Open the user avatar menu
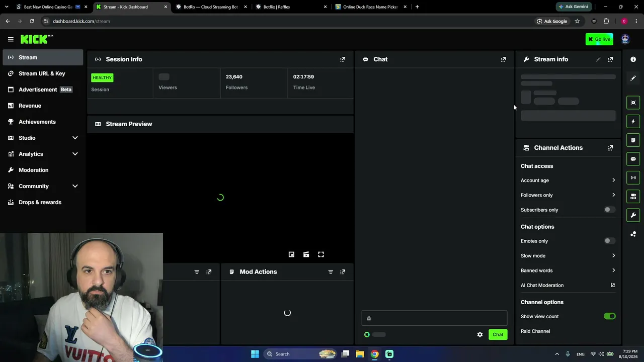This screenshot has width=644, height=362. click(625, 39)
